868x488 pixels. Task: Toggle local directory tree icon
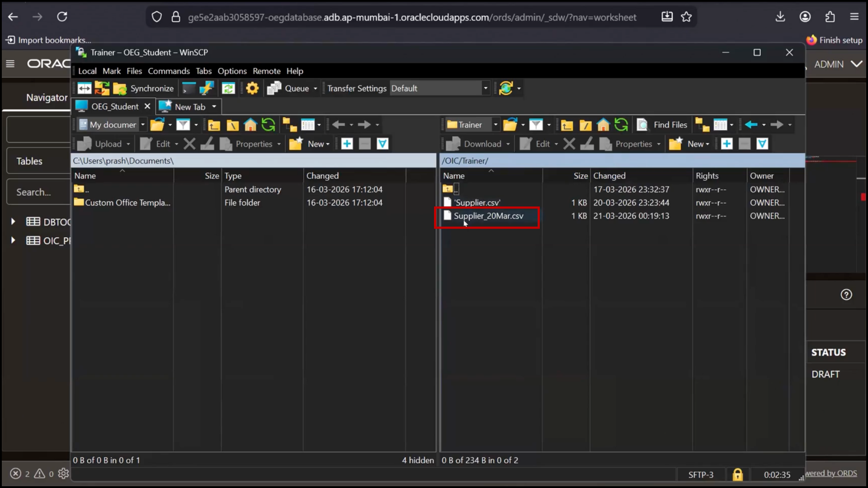coord(289,125)
